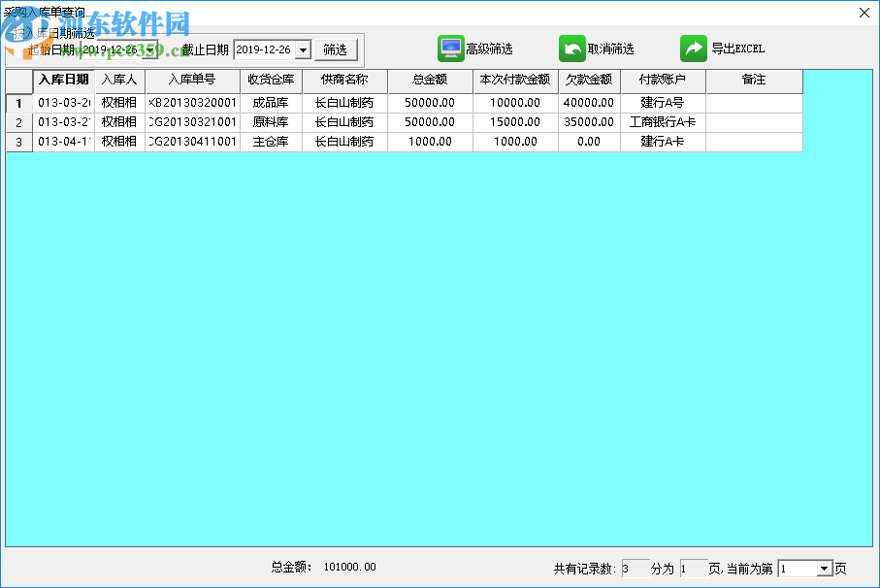Select row header number 1
Viewport: 880px width, 588px height.
[19, 103]
